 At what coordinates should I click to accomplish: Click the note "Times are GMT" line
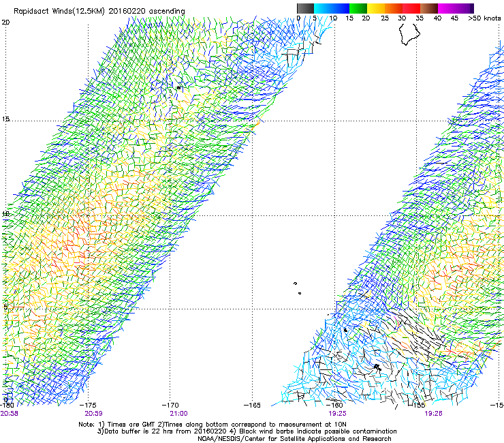[x=212, y=425]
